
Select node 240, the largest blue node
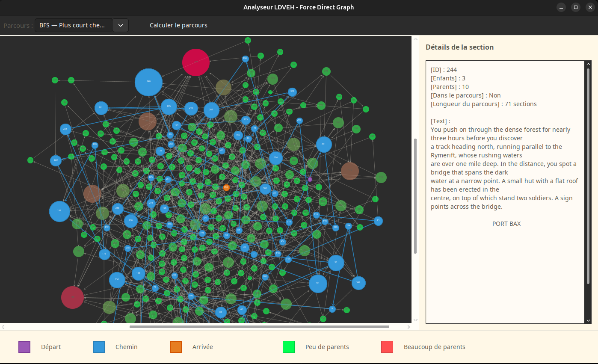(148, 82)
